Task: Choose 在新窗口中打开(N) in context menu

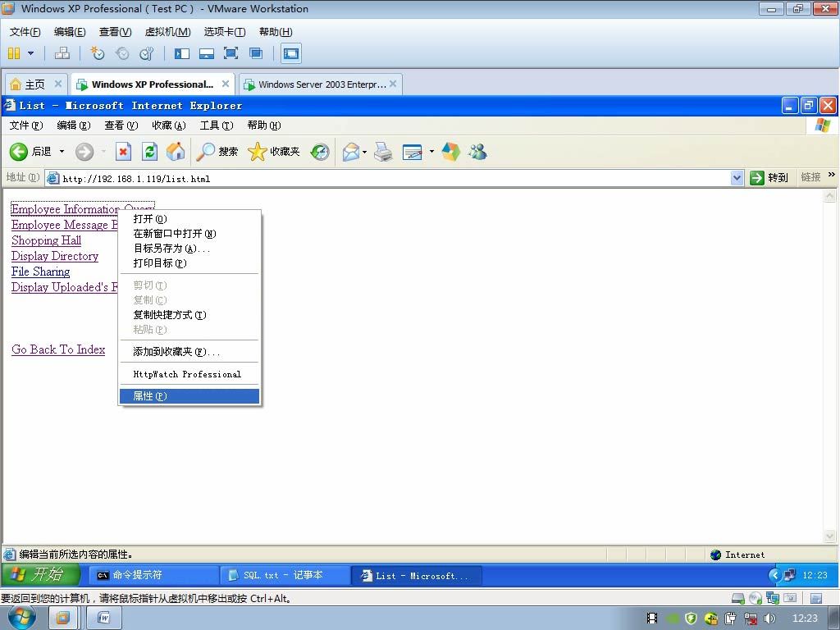Action: [x=189, y=234]
